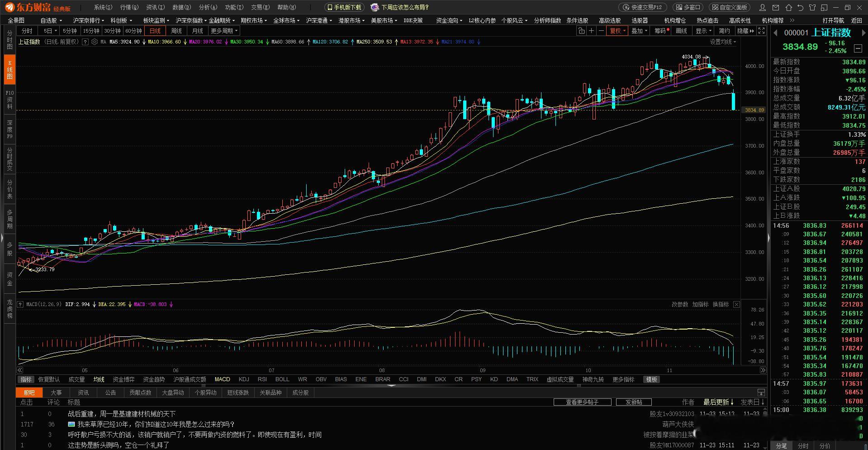Close the MACD indicator panel
This screenshot has width=868, height=450.
(736, 304)
